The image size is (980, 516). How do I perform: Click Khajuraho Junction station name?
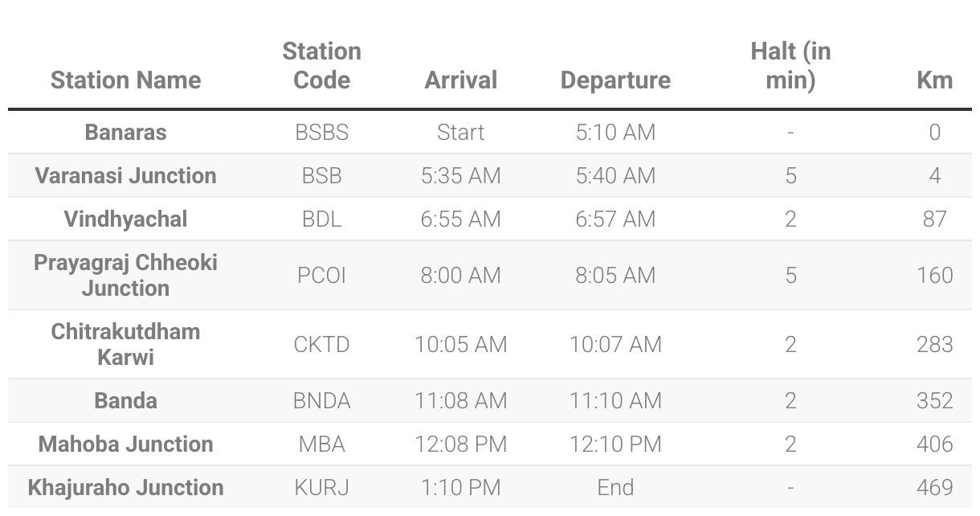125,487
